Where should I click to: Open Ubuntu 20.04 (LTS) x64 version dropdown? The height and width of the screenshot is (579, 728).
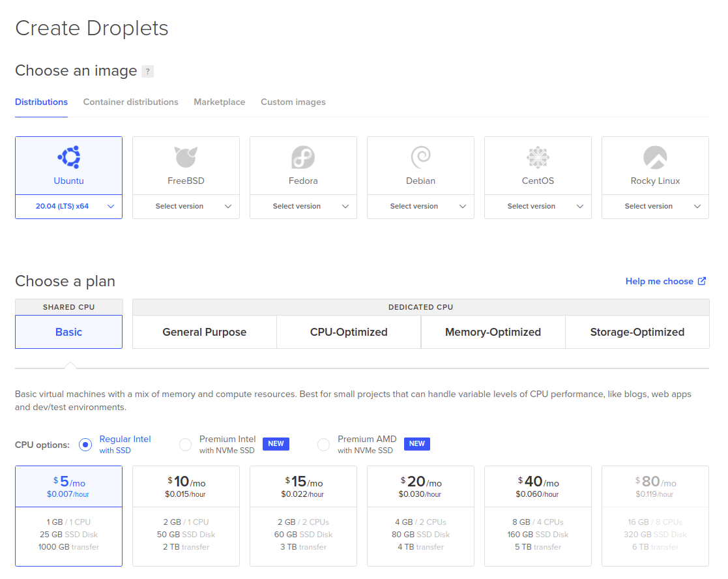pyautogui.click(x=68, y=206)
